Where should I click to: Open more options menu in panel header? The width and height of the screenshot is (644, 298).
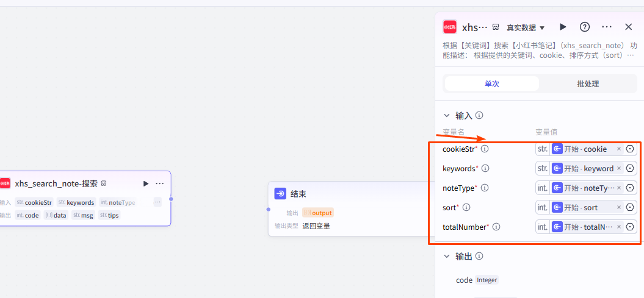(607, 27)
